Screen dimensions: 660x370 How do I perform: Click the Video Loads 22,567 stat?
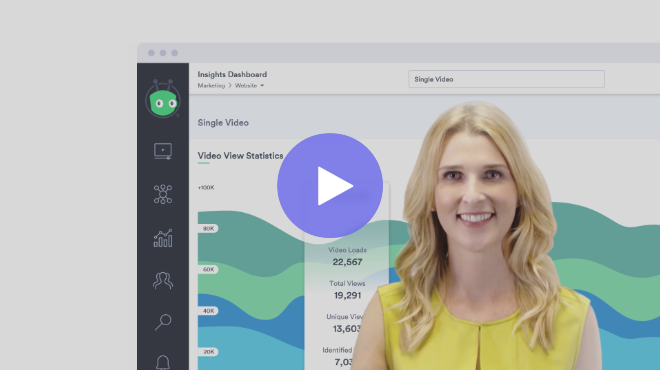click(x=347, y=256)
